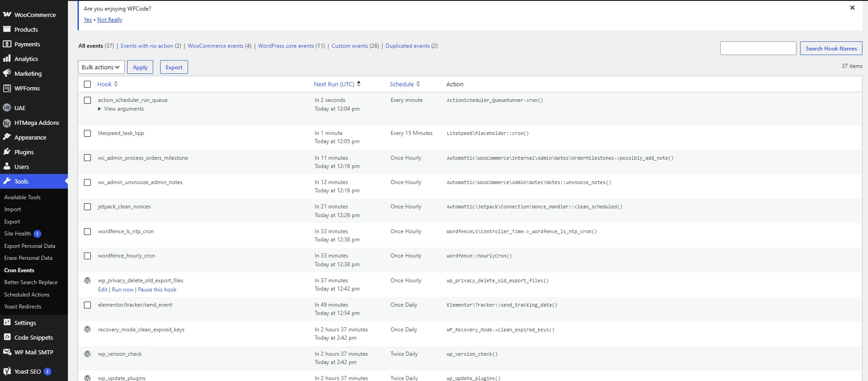Open the Import tools submenu item
Image resolution: width=868 pixels, height=381 pixels.
tap(13, 209)
